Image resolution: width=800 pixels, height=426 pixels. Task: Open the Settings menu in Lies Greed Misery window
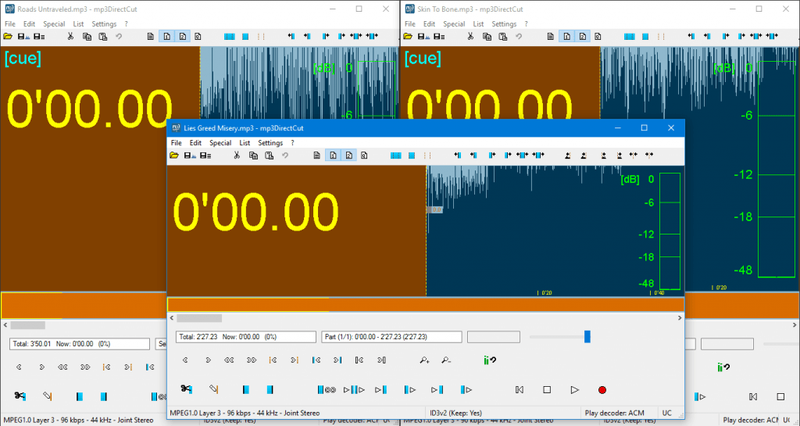pyautogui.click(x=270, y=143)
